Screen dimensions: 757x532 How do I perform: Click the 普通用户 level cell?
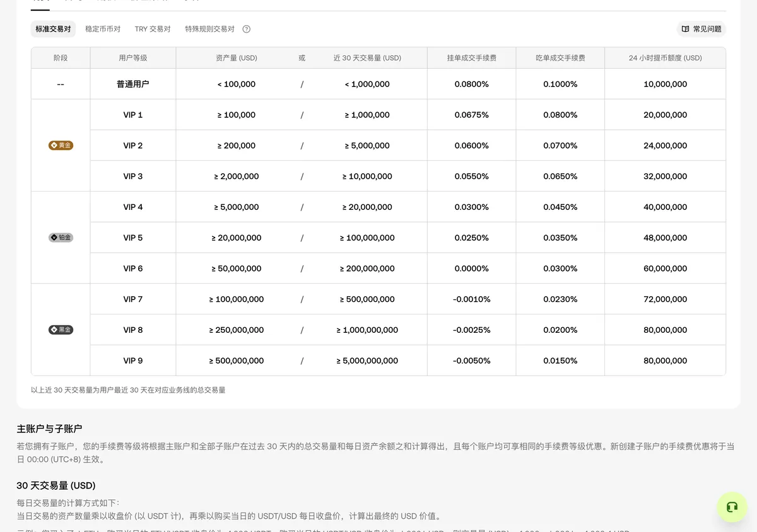133,84
